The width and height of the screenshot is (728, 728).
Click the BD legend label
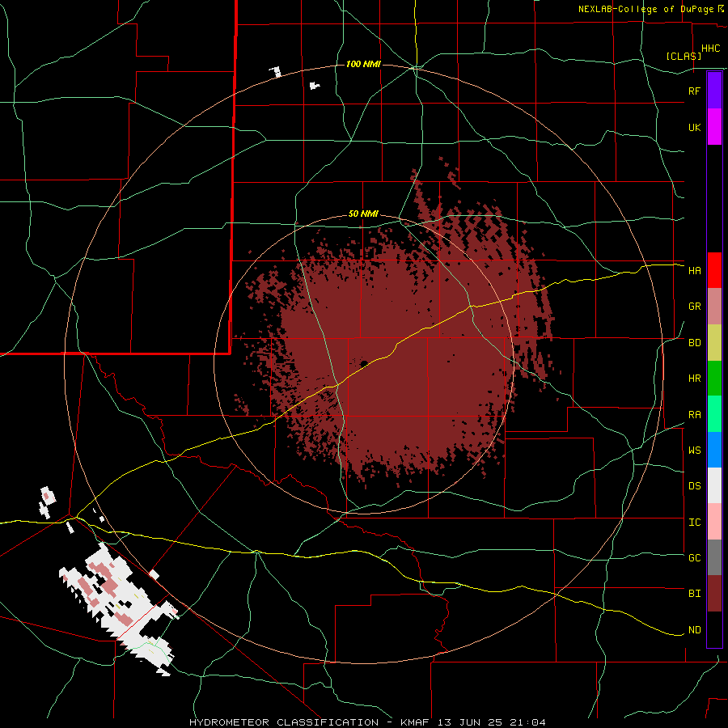tap(695, 343)
